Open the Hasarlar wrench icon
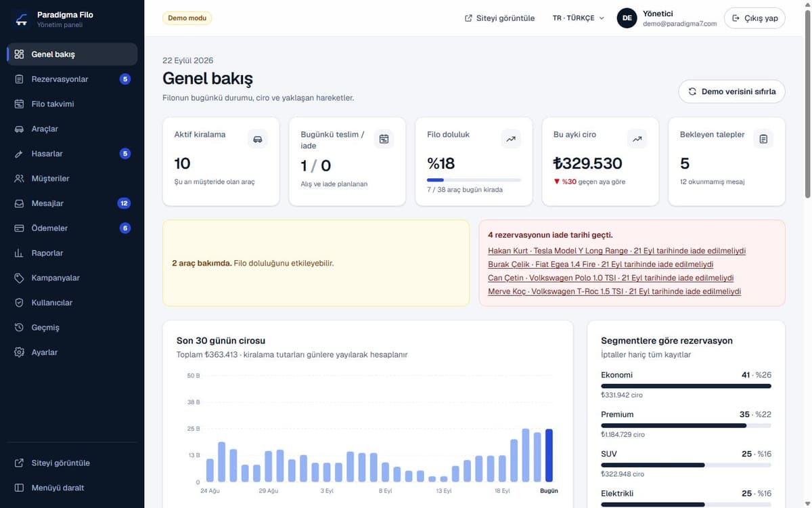The image size is (812, 508). click(x=19, y=154)
